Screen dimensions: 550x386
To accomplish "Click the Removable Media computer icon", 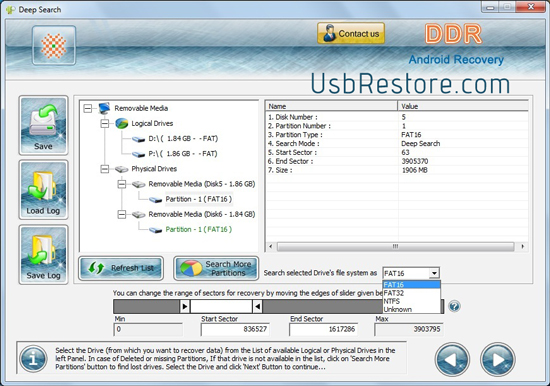I will click(105, 108).
